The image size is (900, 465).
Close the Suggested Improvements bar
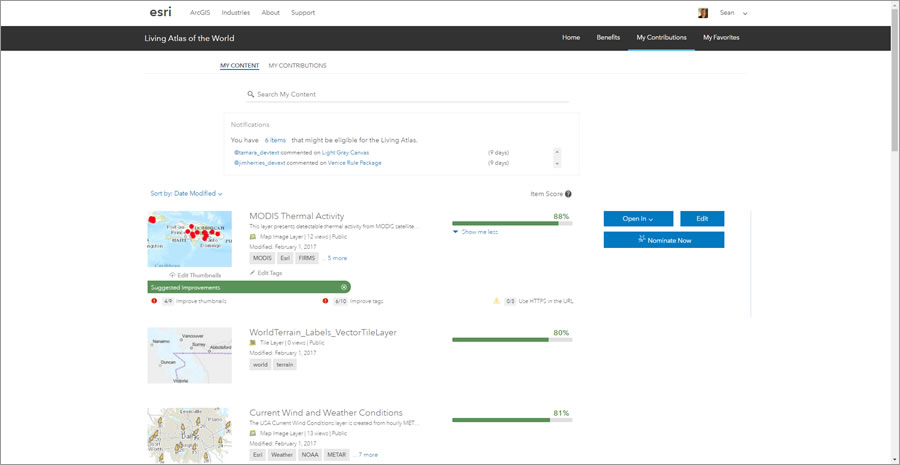[x=344, y=287]
